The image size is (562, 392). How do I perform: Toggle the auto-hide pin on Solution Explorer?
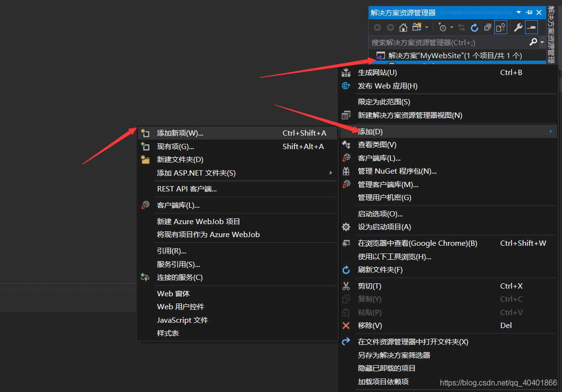pos(529,13)
